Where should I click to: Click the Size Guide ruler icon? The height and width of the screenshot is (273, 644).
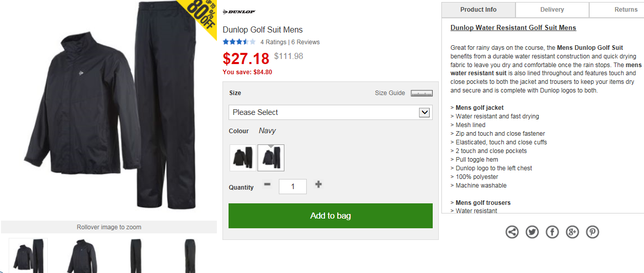[422, 93]
